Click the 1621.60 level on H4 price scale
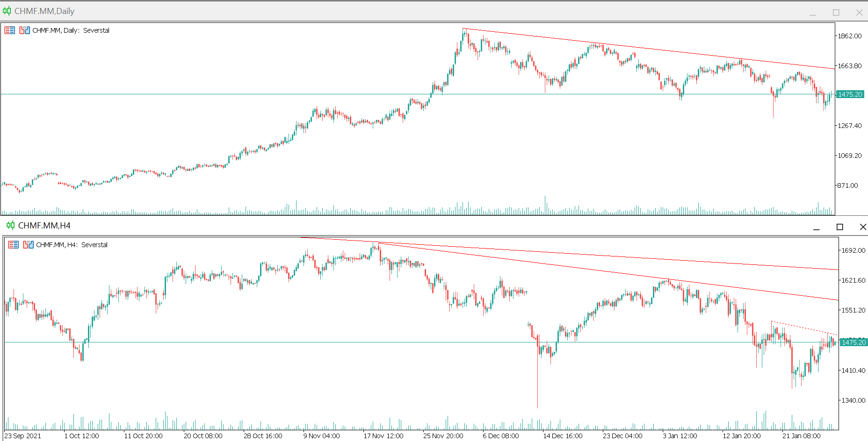The height and width of the screenshot is (441, 868). 854,280
